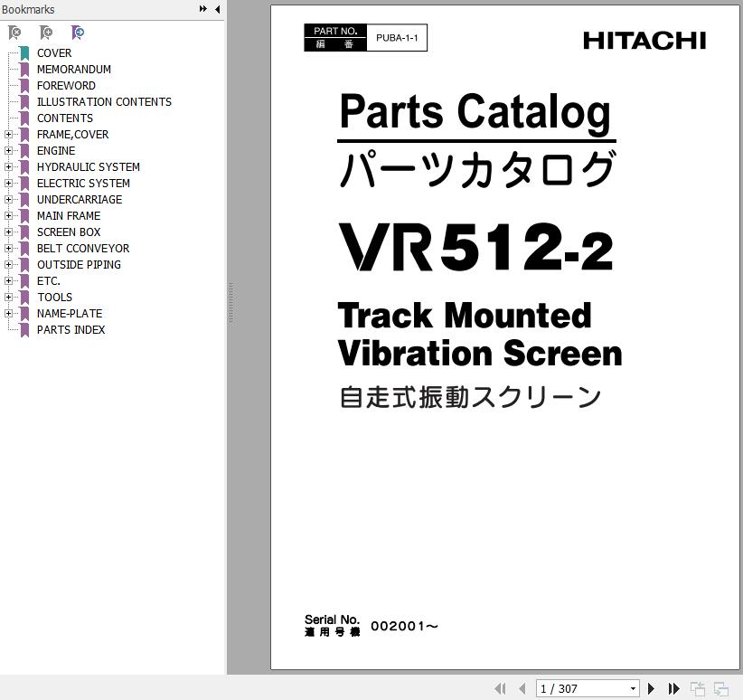The width and height of the screenshot is (743, 700).
Task: Go to the previous page
Action: (x=522, y=688)
